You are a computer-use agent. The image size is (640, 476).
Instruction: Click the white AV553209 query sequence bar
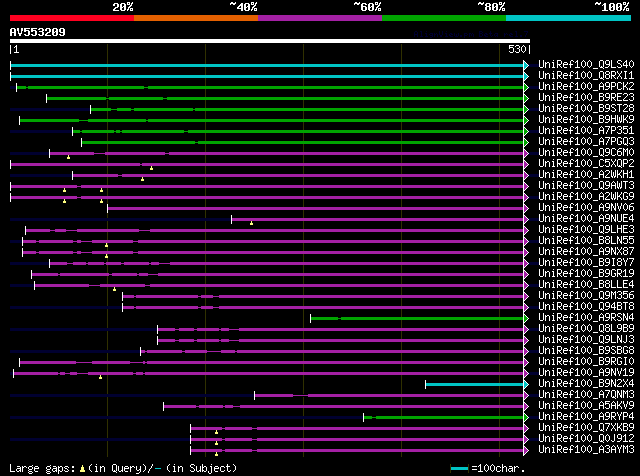click(x=270, y=41)
